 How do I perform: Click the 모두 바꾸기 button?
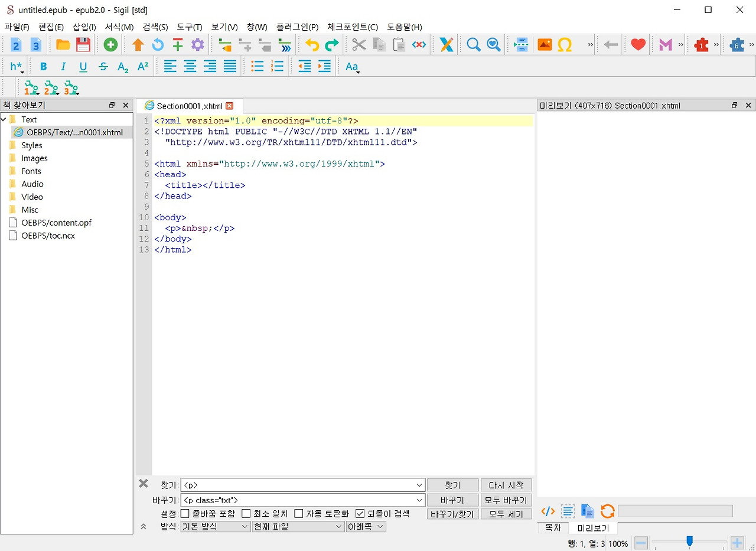point(506,500)
